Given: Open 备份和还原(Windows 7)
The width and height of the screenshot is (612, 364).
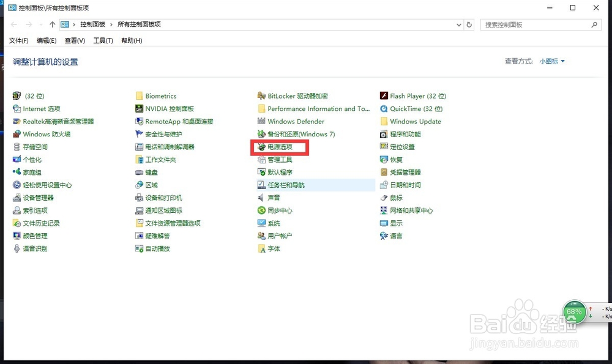Looking at the screenshot, I should 300,134.
